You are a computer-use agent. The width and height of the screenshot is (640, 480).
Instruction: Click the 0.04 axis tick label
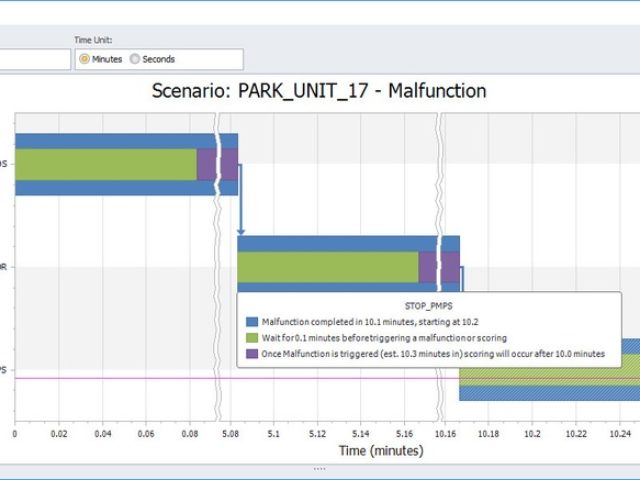click(x=102, y=433)
